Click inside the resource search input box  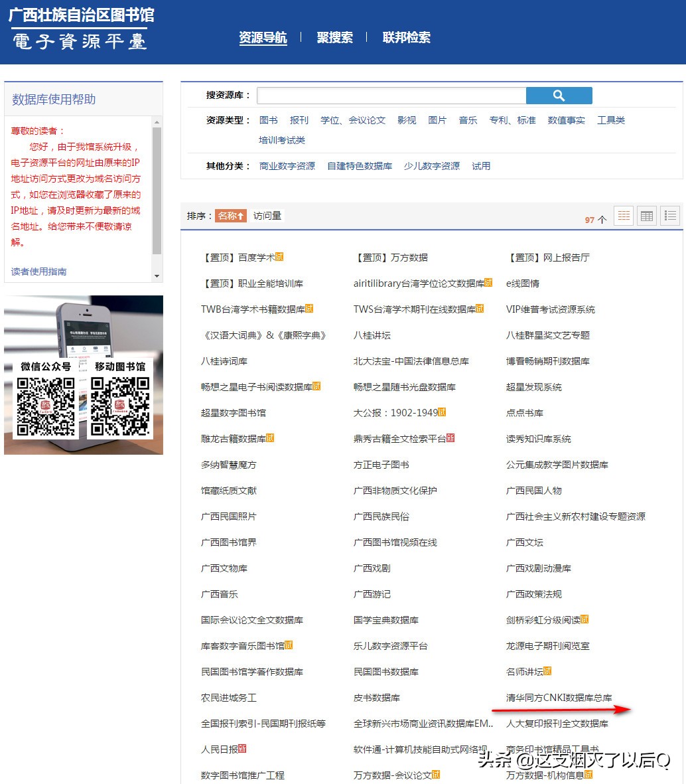391,95
